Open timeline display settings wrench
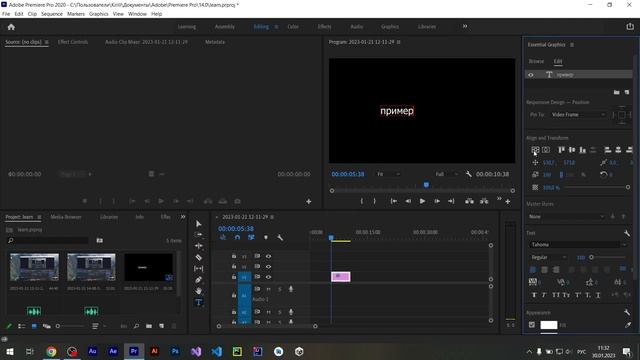The image size is (640, 360). pos(280,237)
